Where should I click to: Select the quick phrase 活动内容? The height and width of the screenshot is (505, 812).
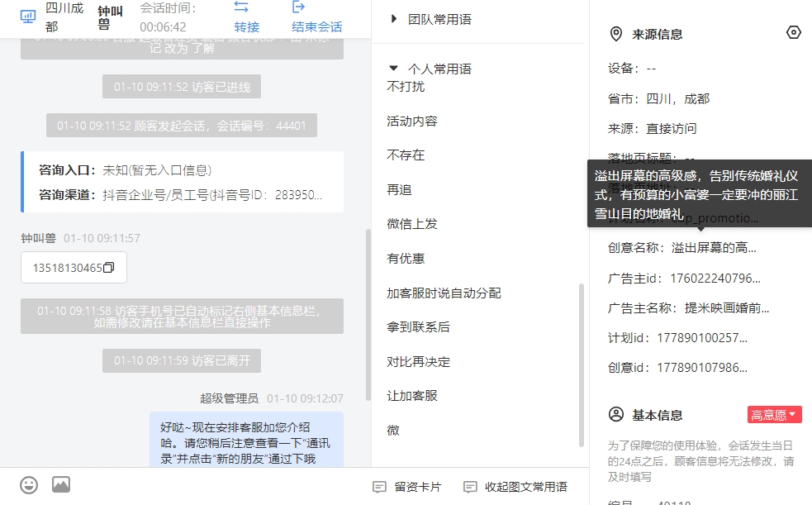pos(412,121)
